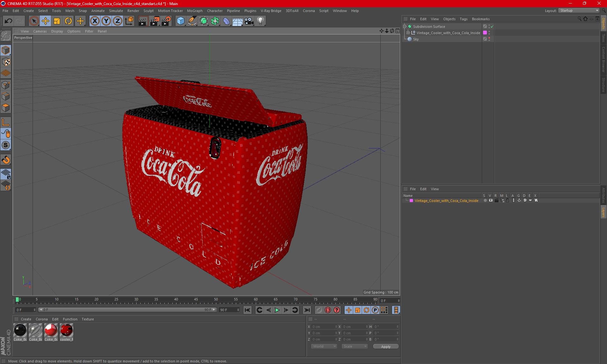Activate the Move tool
Screen dimensions: 607x364
pyautogui.click(x=46, y=21)
